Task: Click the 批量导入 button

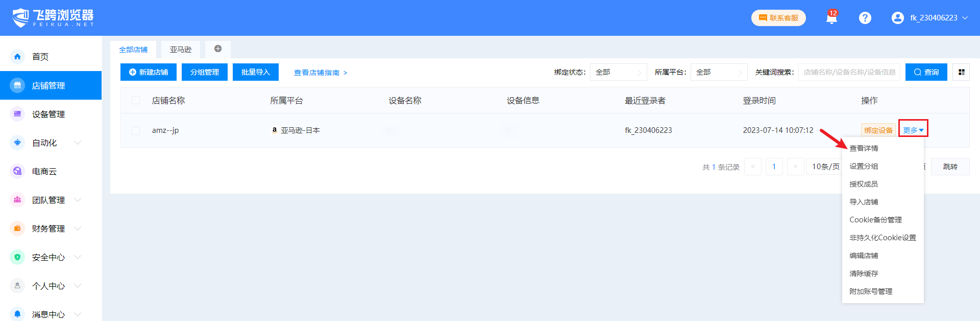Action: pos(256,72)
